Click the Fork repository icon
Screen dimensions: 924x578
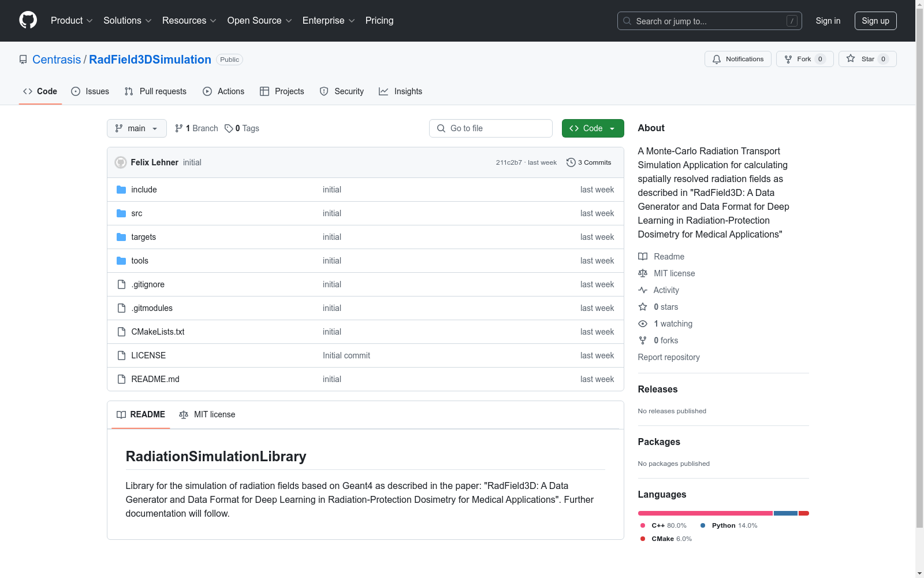click(x=788, y=59)
